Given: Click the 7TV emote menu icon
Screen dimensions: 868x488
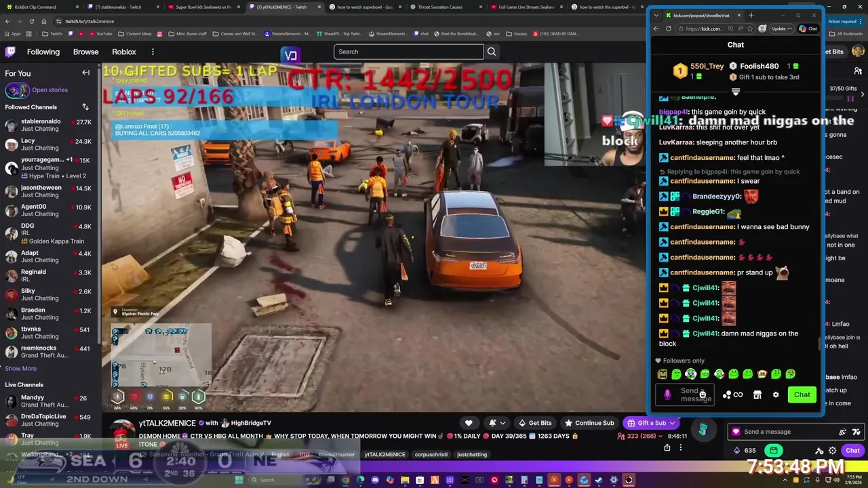Looking at the screenshot, I should (x=855, y=432).
